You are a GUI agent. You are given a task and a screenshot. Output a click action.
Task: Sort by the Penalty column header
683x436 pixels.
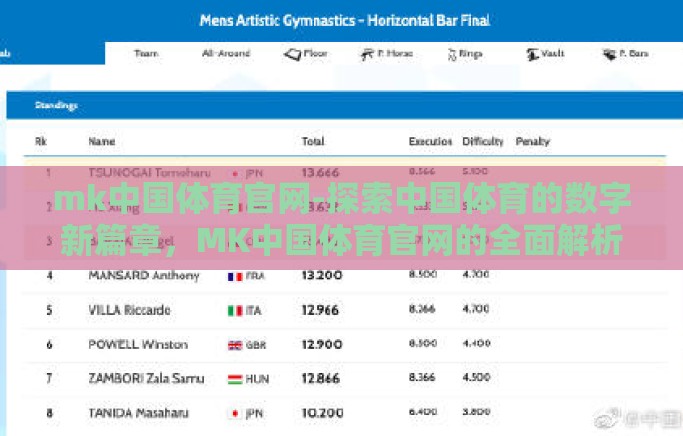533,141
